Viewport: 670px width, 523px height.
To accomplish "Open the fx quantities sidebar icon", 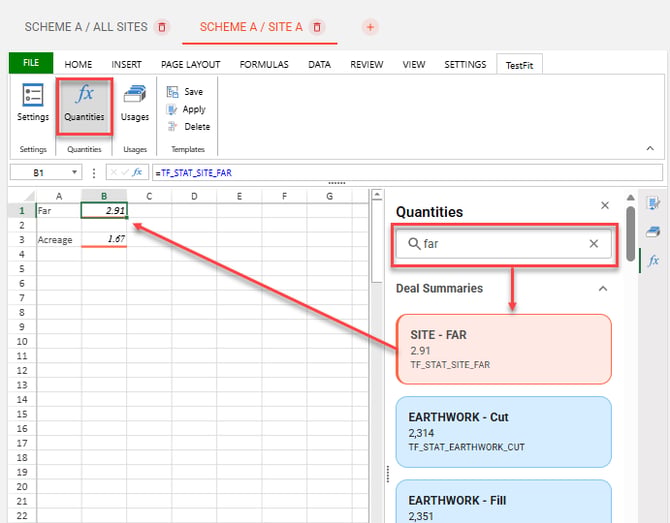I will pyautogui.click(x=653, y=260).
